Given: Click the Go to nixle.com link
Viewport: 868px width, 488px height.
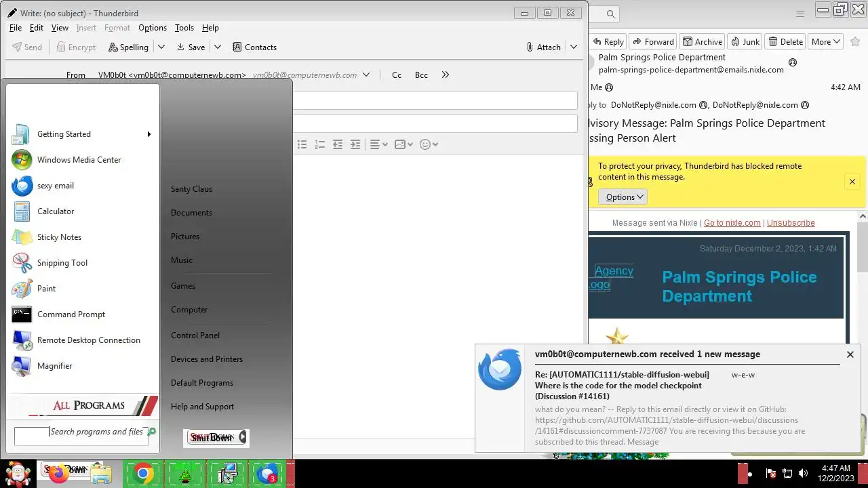Looking at the screenshot, I should 732,223.
